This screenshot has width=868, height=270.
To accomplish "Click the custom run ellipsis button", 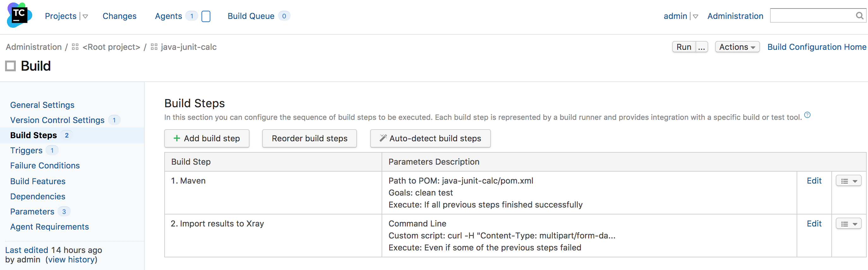I will [702, 47].
